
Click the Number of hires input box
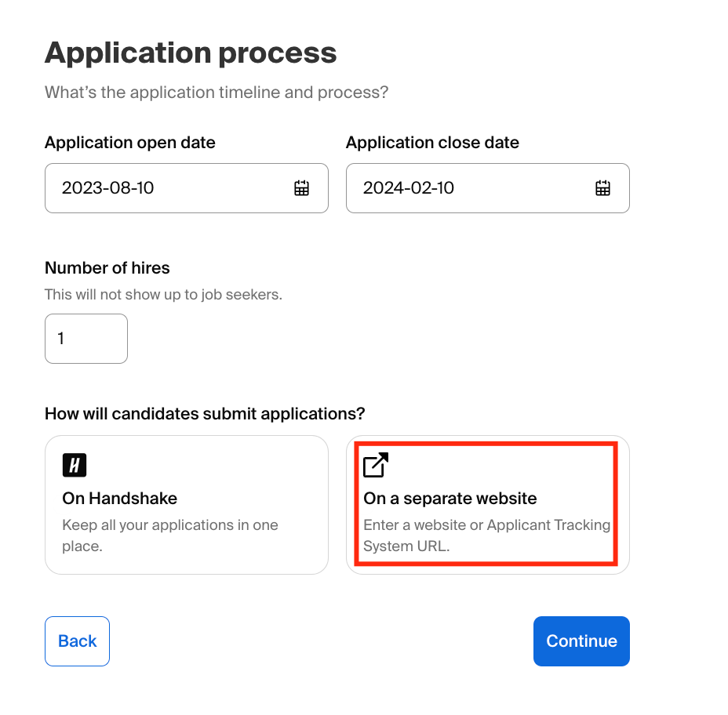pyautogui.click(x=86, y=339)
